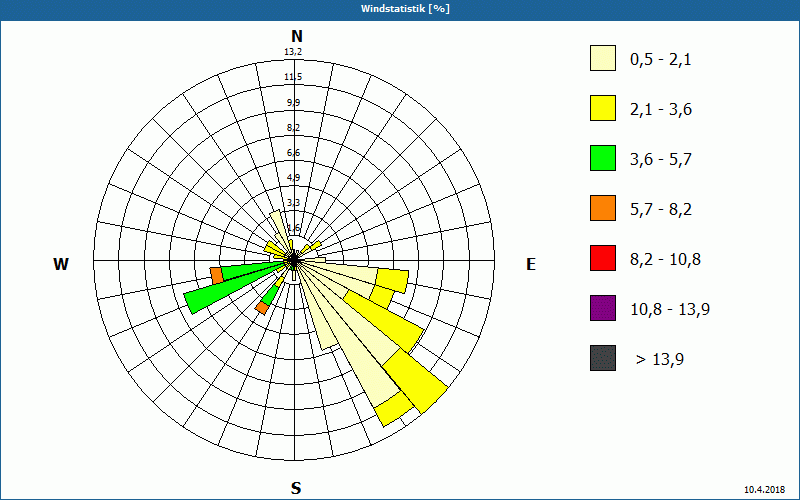Click the legend label 10,8 - 13,9
The image size is (800, 500).
tap(670, 310)
